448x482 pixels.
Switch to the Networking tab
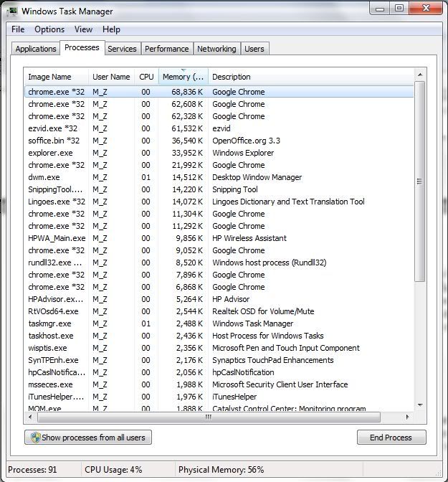[216, 49]
